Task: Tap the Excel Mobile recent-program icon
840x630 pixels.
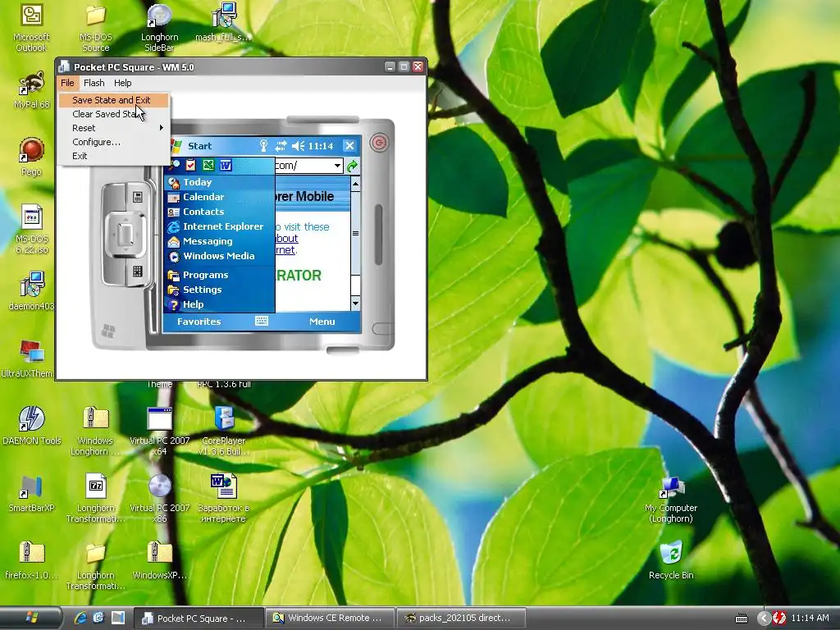Action: click(x=208, y=166)
